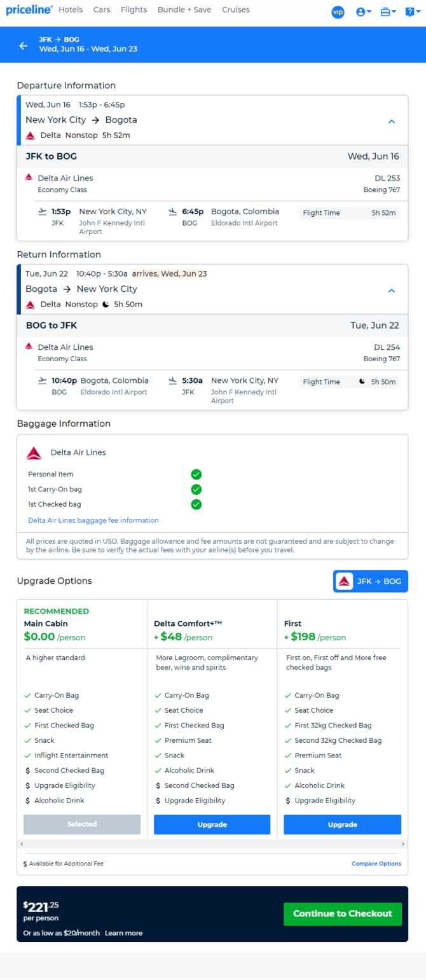Click Delta logo beside DL 254
Viewport: 426px width, 980px height.
tap(29, 347)
